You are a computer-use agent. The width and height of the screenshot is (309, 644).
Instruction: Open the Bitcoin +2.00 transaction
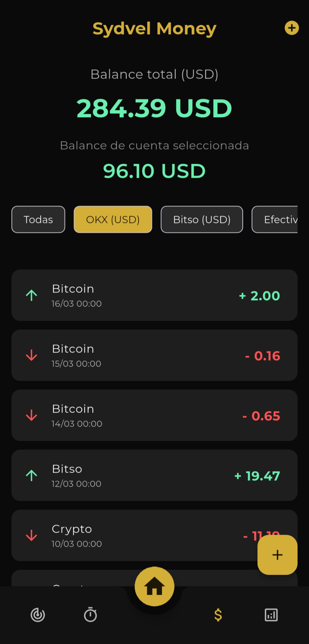(x=154, y=295)
